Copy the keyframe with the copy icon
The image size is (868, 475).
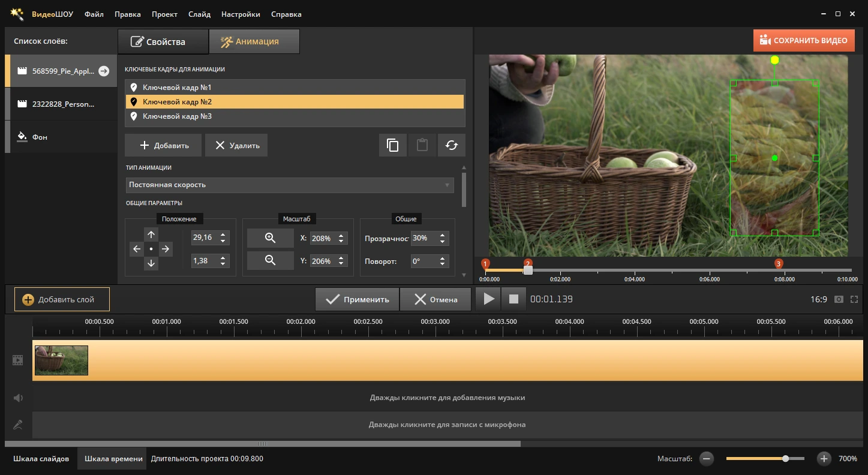coord(393,145)
